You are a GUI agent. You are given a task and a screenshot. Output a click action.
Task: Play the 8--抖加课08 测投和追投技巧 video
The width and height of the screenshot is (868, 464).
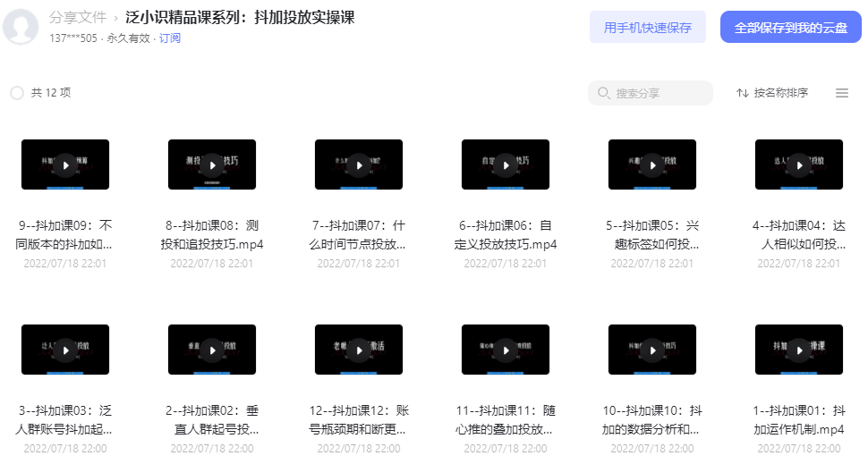coord(212,165)
